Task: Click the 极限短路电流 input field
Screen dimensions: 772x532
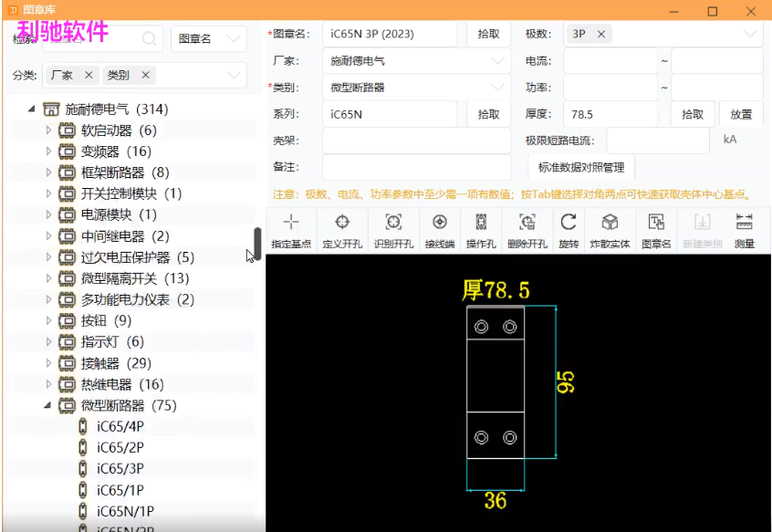Action: point(658,141)
